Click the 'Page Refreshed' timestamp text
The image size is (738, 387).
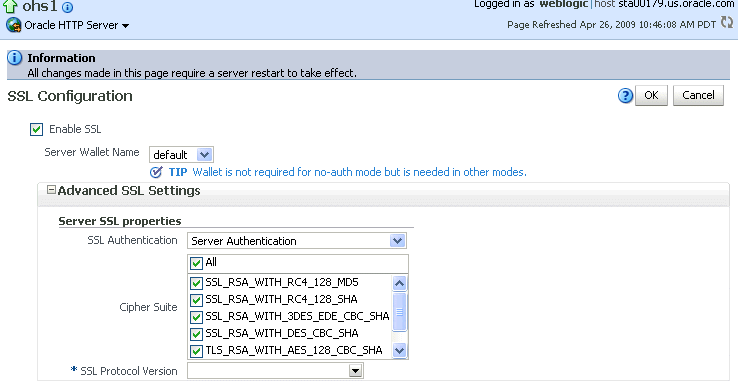click(x=611, y=24)
